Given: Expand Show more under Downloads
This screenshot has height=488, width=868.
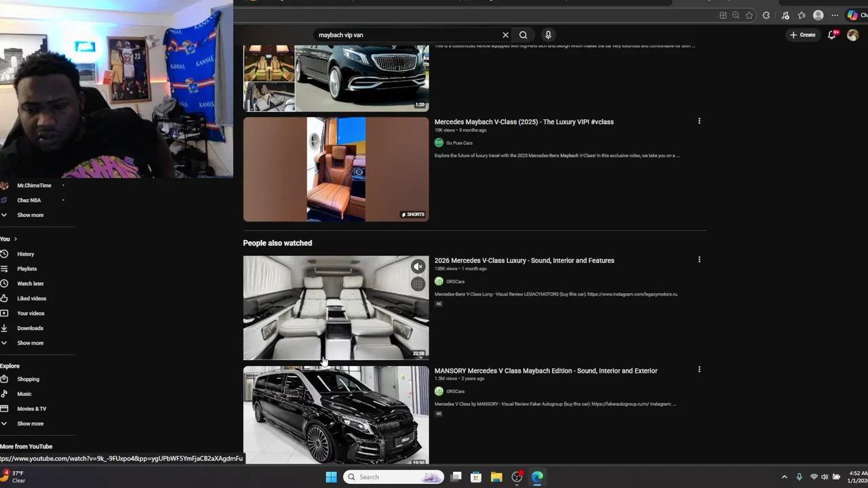Looking at the screenshot, I should 30,343.
